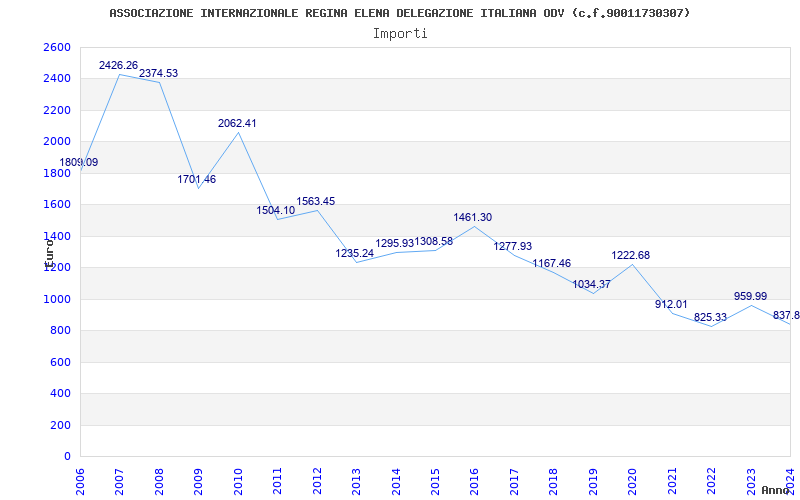The height and width of the screenshot is (500, 800).
Task: Click the 2600 y-axis value
Action: pyautogui.click(x=57, y=47)
